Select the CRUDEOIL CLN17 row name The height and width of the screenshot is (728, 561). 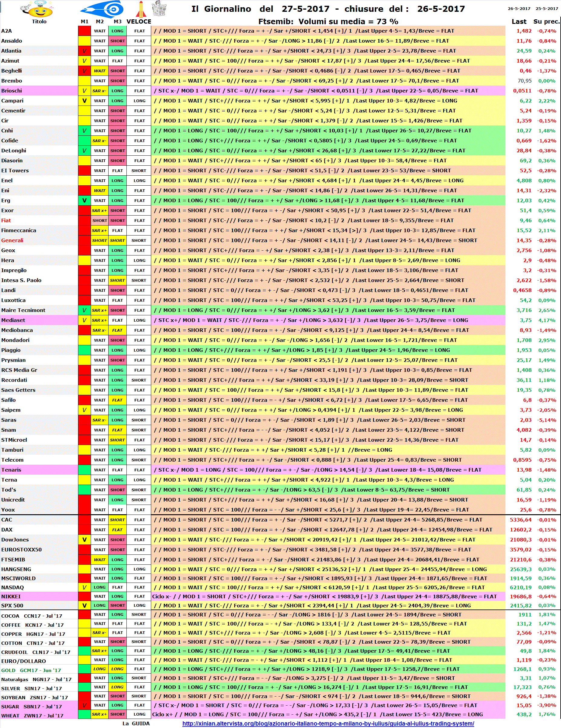point(39,652)
